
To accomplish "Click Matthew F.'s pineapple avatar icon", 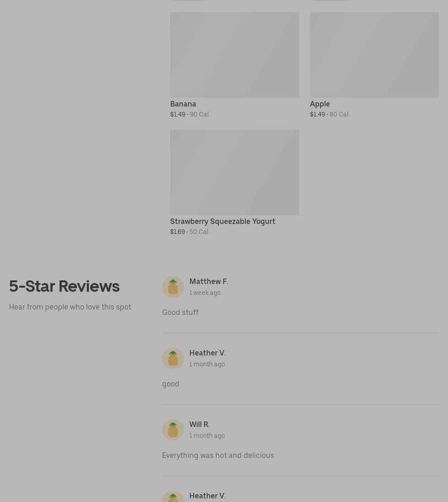I will (173, 287).
